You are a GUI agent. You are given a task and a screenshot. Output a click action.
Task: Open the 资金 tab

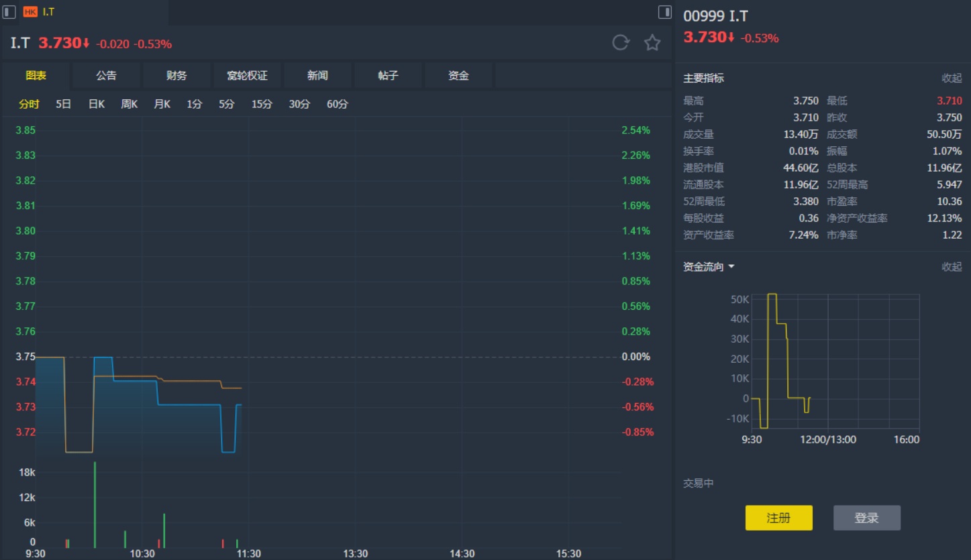(x=458, y=76)
